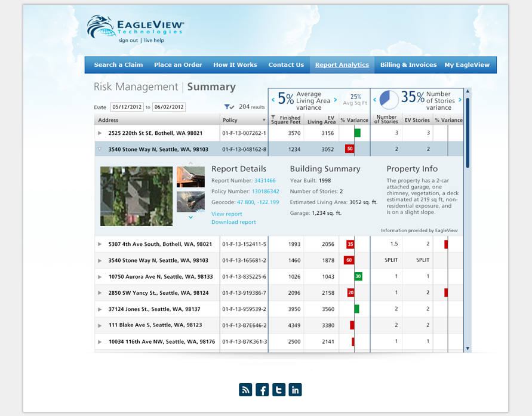
Task: Go to next Living Area variance metric arrow
Action: [x=335, y=100]
